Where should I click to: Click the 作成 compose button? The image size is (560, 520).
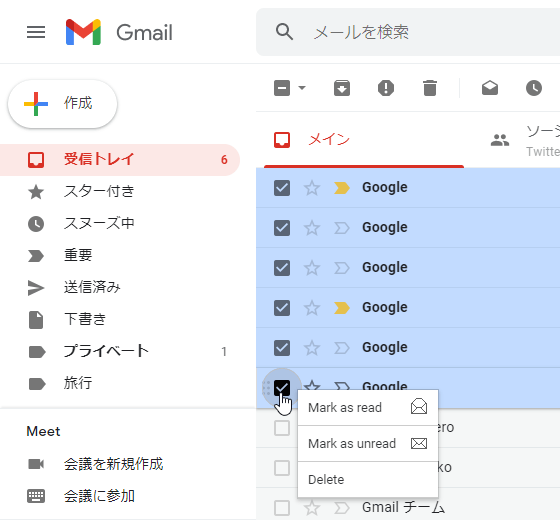(62, 104)
